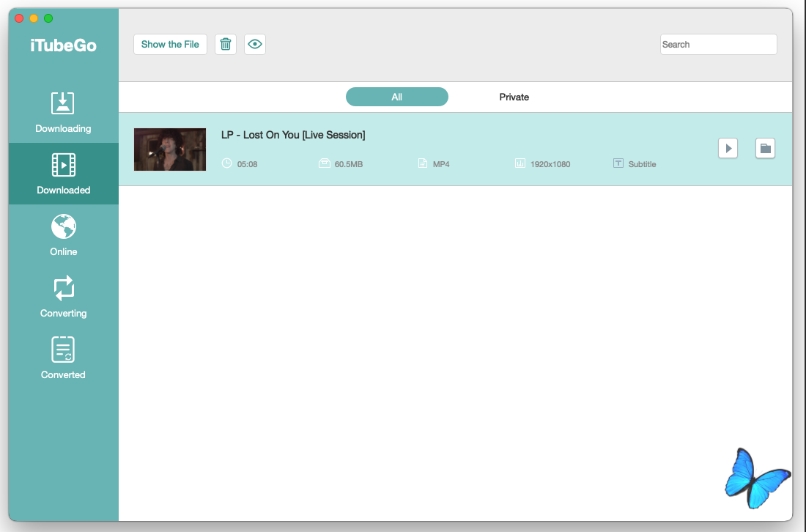806x532 pixels.
Task: Go to the Converting section
Action: (63, 297)
